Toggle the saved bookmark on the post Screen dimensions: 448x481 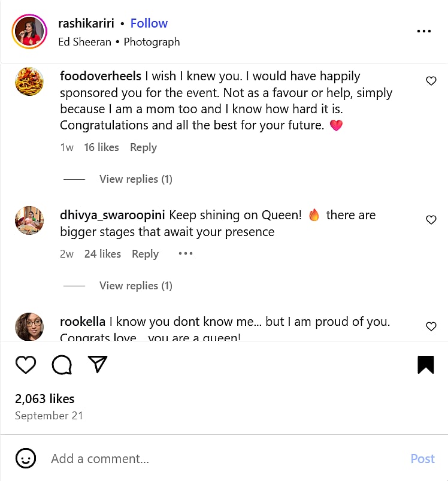[x=425, y=365]
